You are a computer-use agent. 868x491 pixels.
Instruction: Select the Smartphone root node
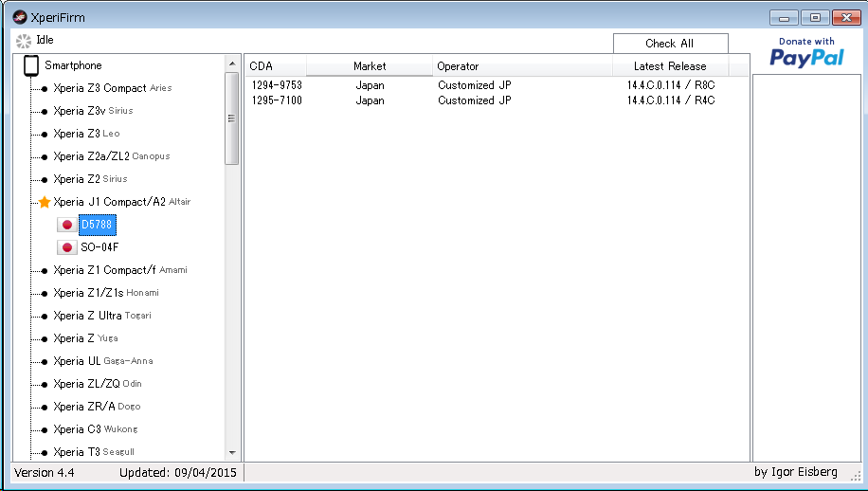(x=73, y=65)
